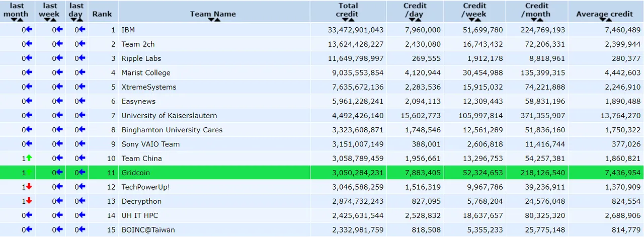This screenshot has width=644, height=237.
Task: Open the Gridcoin team entry
Action: [x=136, y=173]
